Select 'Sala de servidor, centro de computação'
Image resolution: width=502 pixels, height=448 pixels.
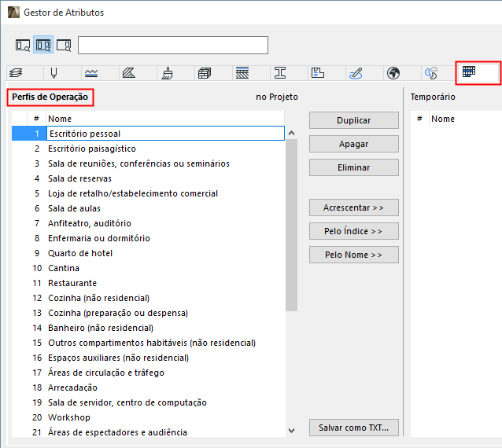tap(148, 402)
